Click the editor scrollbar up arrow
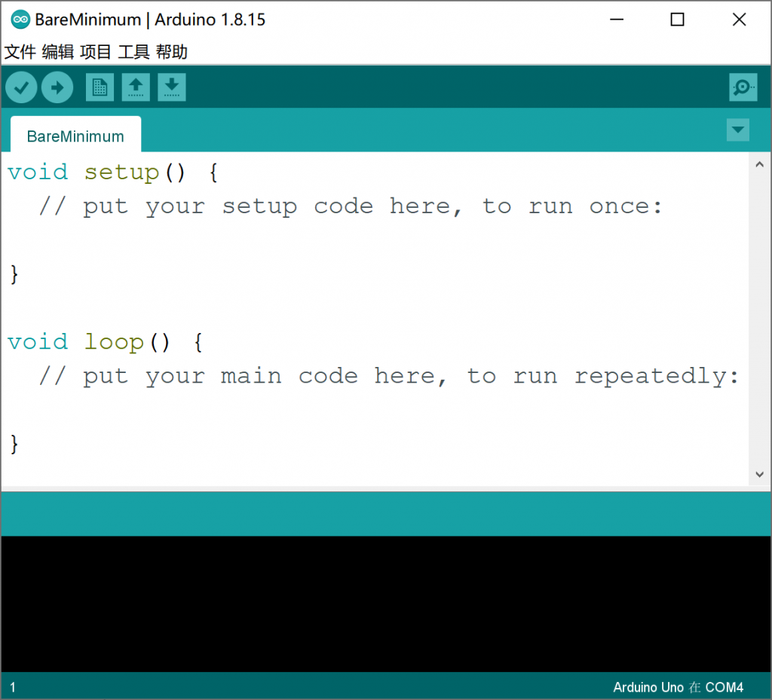772x700 pixels. tap(759, 164)
